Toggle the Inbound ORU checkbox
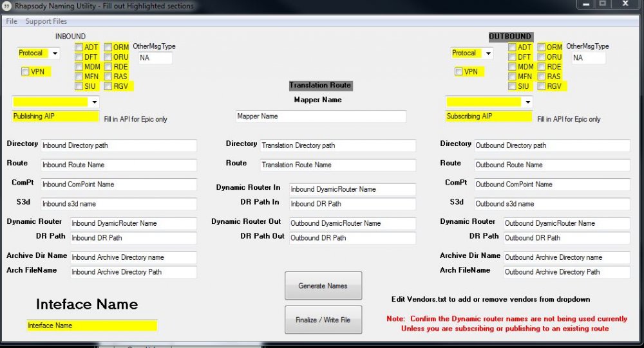644x348 pixels. point(108,57)
